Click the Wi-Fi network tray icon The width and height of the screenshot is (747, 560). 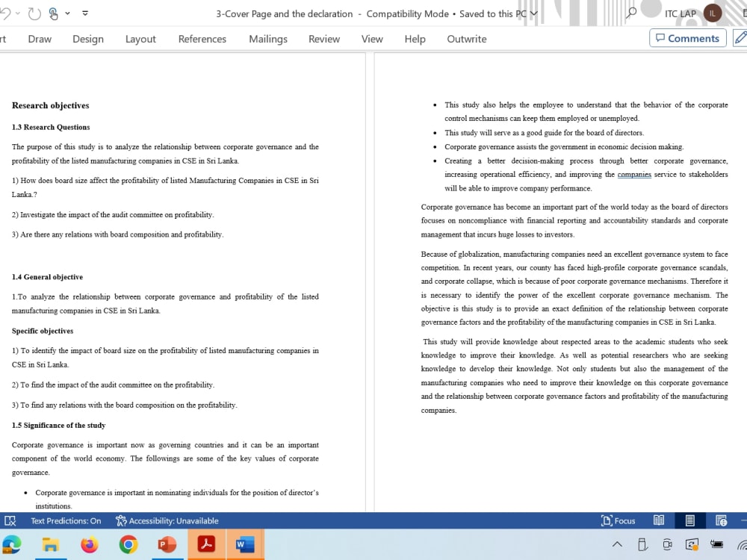(742, 544)
